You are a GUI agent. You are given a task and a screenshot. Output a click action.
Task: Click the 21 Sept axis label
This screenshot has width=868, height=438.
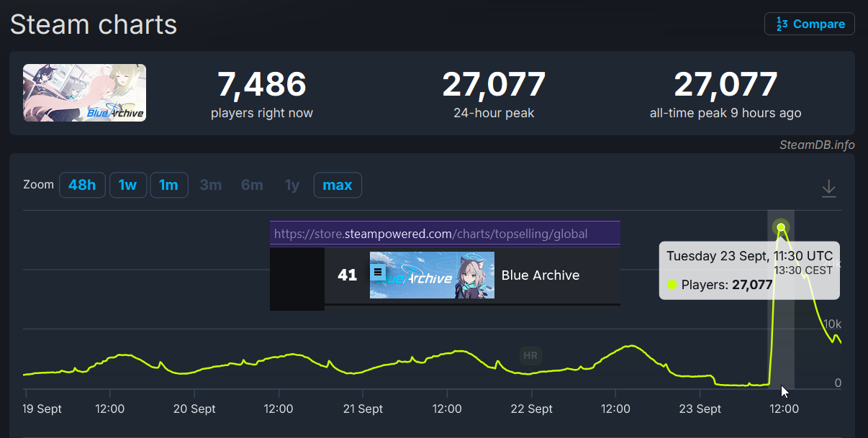(363, 409)
